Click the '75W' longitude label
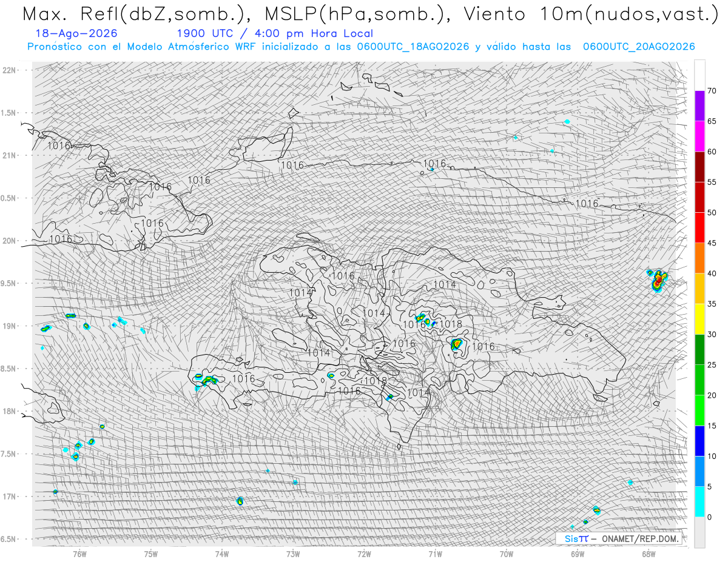728x562 pixels. point(151,553)
